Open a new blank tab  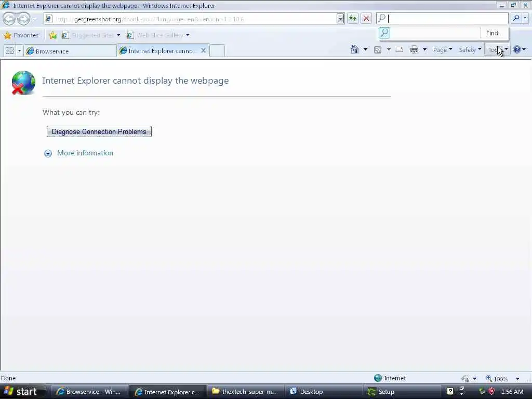[x=217, y=51]
